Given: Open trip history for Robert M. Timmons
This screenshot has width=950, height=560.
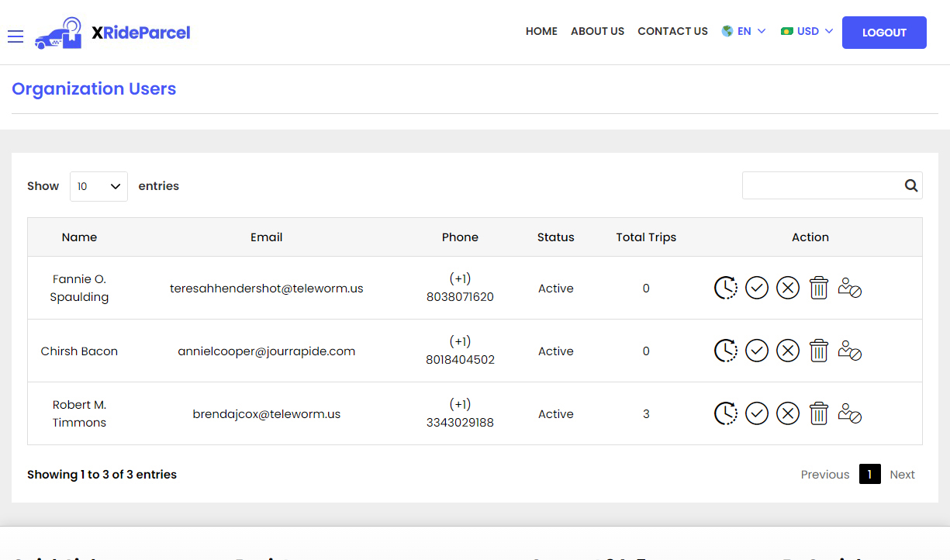Looking at the screenshot, I should 725,413.
